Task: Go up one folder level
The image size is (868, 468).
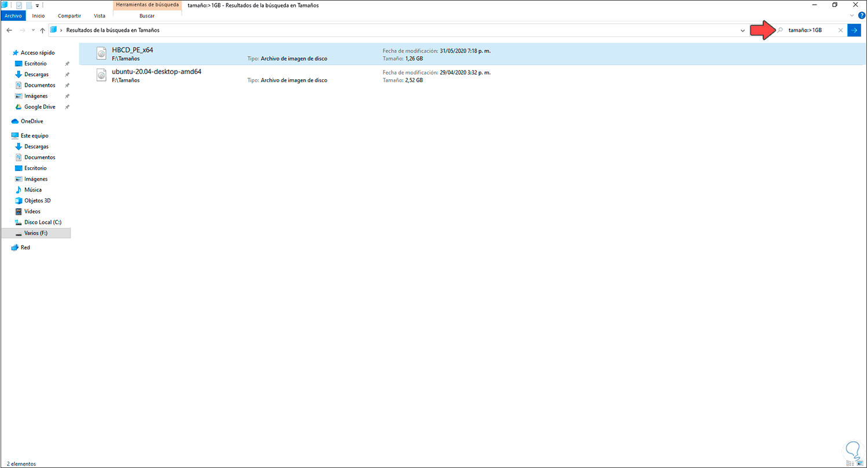Action: pos(42,30)
